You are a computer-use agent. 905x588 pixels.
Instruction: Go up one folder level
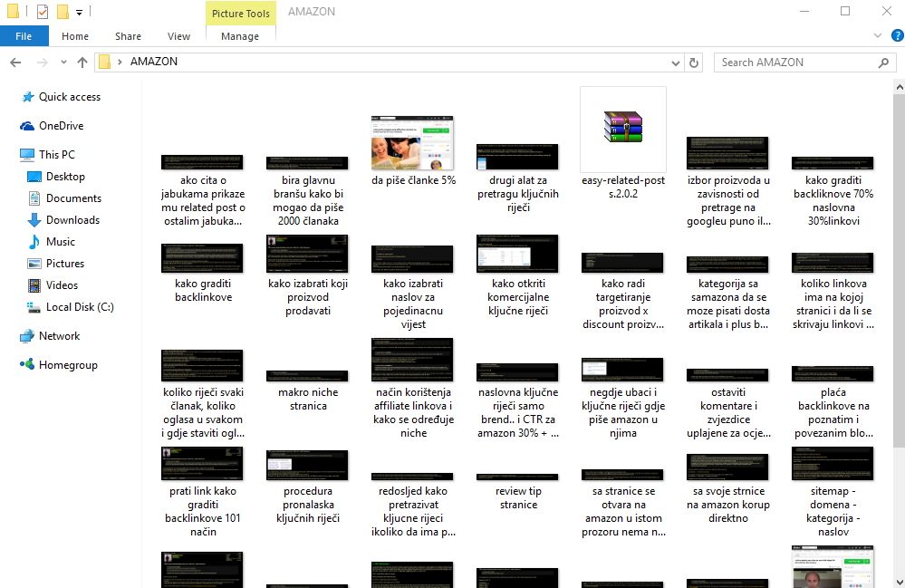(82, 63)
